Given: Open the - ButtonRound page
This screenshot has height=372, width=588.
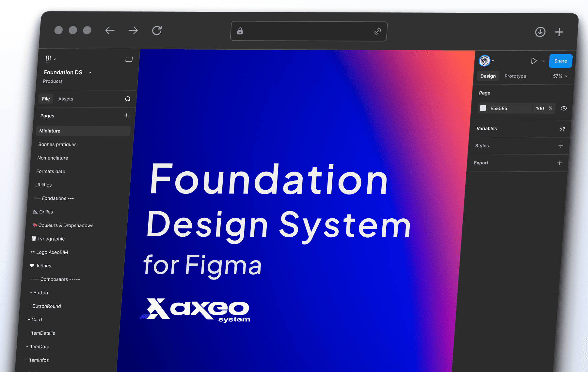Looking at the screenshot, I should (45, 306).
